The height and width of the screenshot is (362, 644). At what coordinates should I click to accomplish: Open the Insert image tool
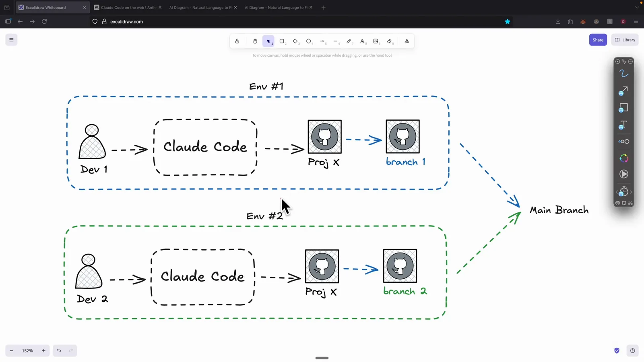click(x=376, y=41)
